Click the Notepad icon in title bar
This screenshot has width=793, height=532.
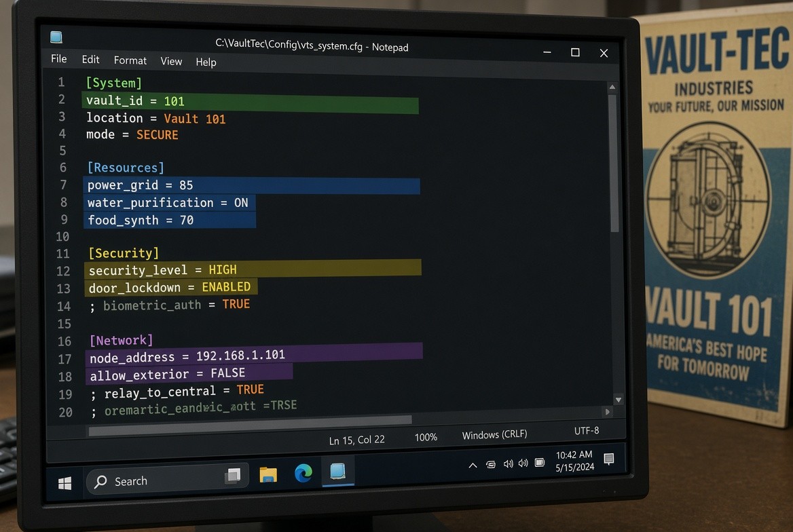tap(56, 37)
